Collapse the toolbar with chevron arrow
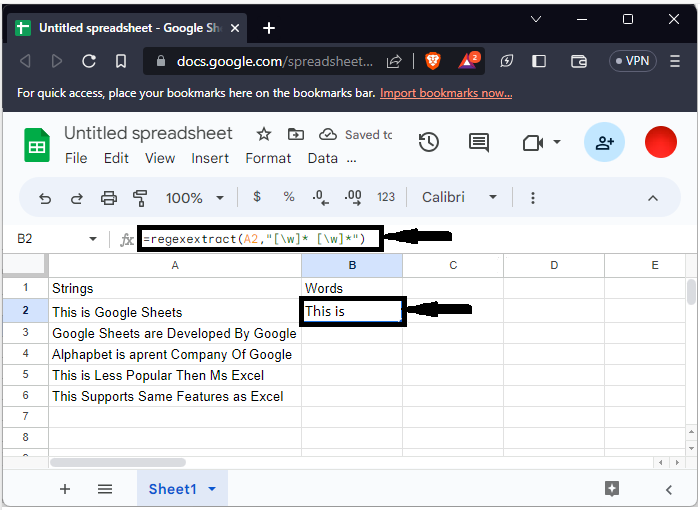 pyautogui.click(x=653, y=198)
